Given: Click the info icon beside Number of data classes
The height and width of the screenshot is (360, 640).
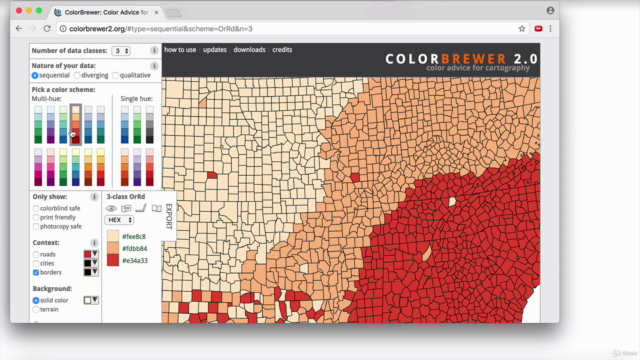Looking at the screenshot, I should pyautogui.click(x=154, y=51).
